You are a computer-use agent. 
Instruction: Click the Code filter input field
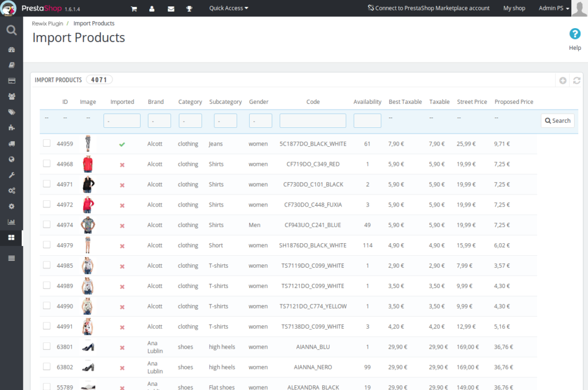pos(313,120)
